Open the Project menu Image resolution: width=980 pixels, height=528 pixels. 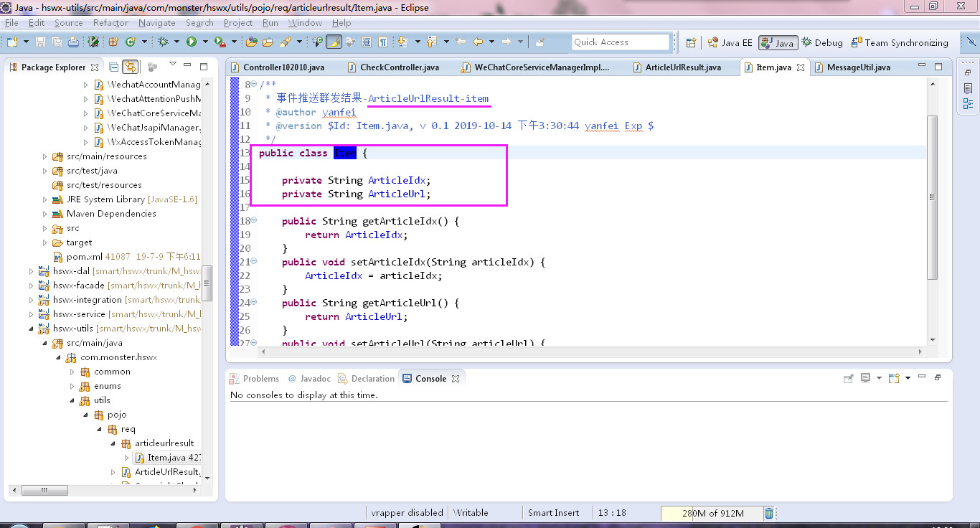pos(238,23)
